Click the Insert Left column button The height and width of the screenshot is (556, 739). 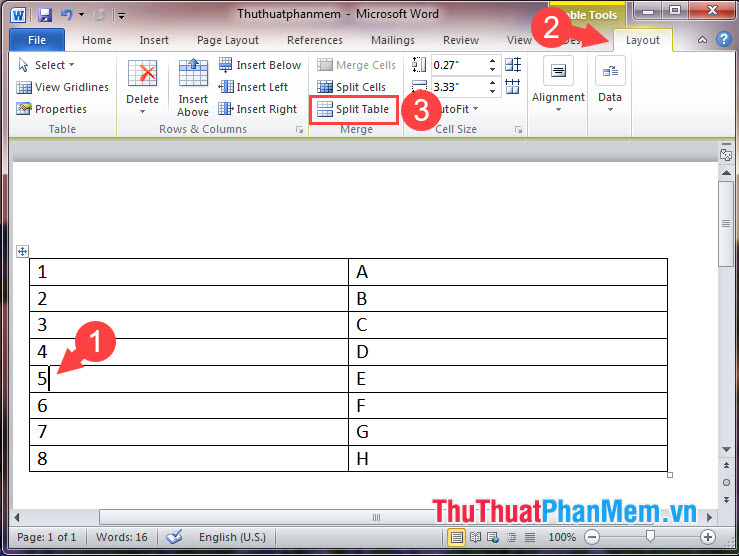pos(256,87)
